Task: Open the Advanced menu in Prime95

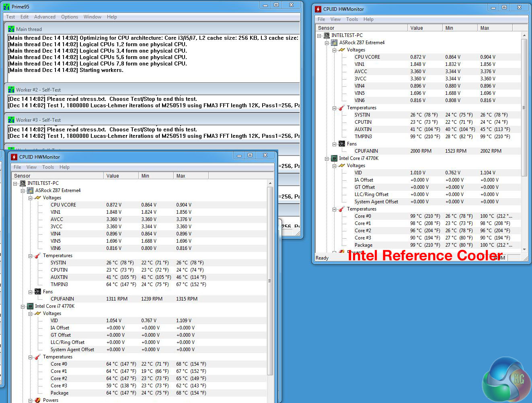Action: tap(45, 17)
